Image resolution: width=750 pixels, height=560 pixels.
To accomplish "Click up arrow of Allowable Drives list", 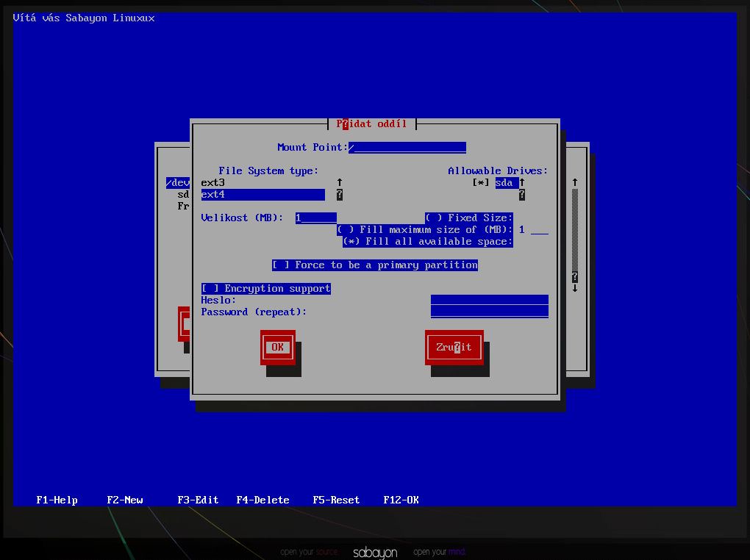I will pyautogui.click(x=522, y=183).
